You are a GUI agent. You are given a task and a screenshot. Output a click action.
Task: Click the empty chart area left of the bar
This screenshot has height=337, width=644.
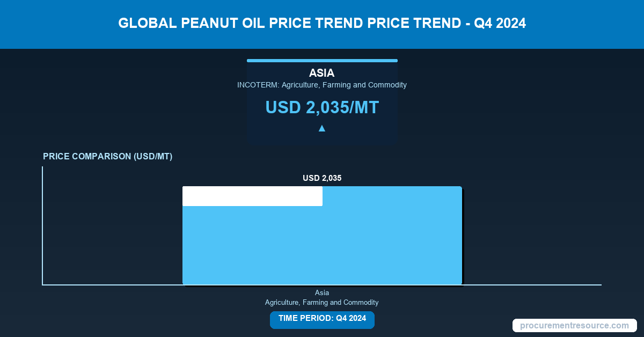[x=113, y=231]
